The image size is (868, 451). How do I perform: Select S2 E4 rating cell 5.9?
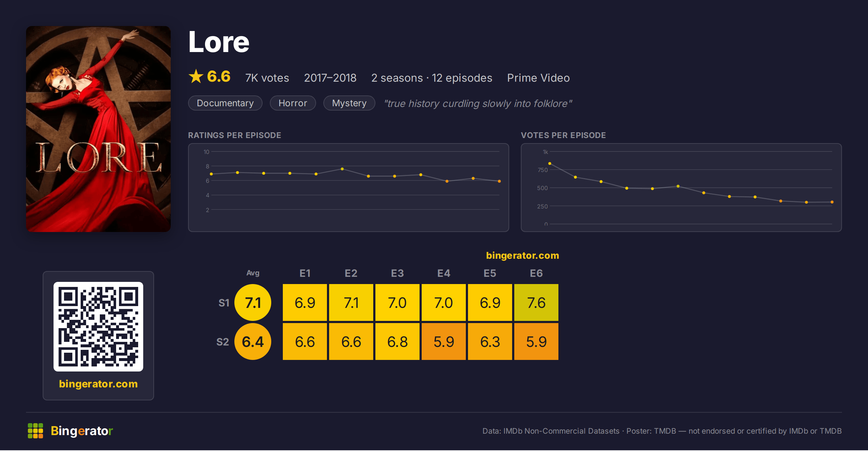pos(444,342)
